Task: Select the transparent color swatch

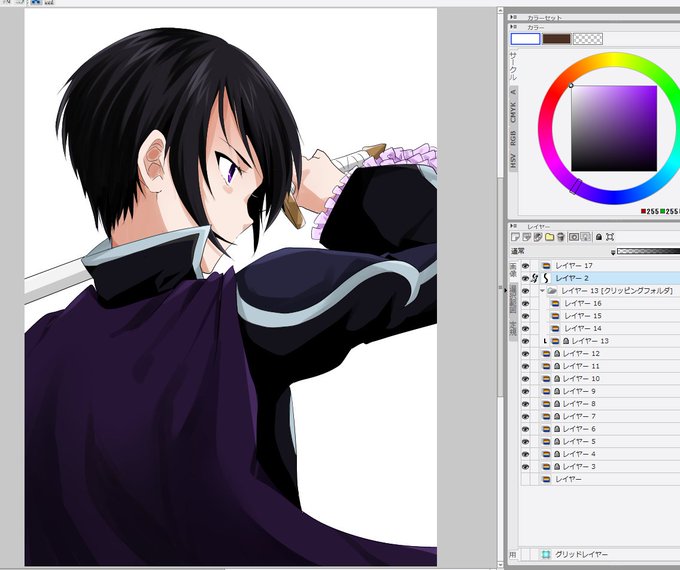Action: 588,39
